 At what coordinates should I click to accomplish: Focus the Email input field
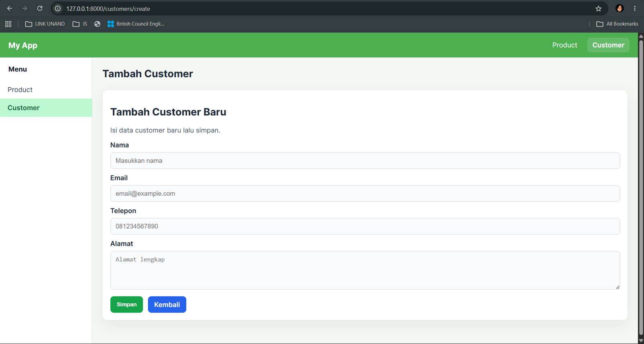pyautogui.click(x=365, y=194)
